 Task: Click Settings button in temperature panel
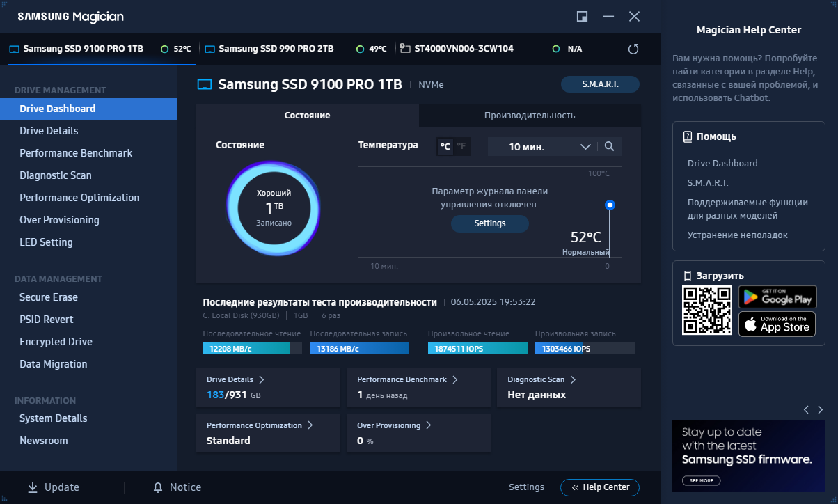click(490, 223)
